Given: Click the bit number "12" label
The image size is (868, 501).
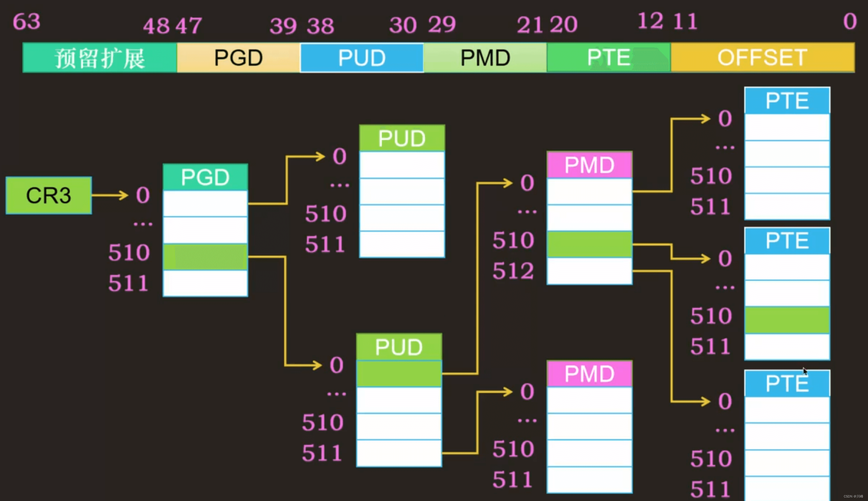Looking at the screenshot, I should pyautogui.click(x=650, y=21).
